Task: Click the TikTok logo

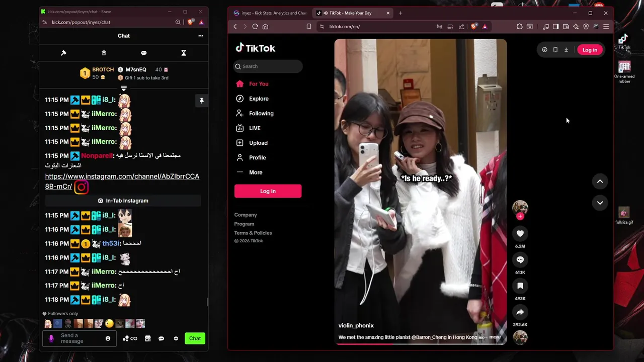Action: 256,48
